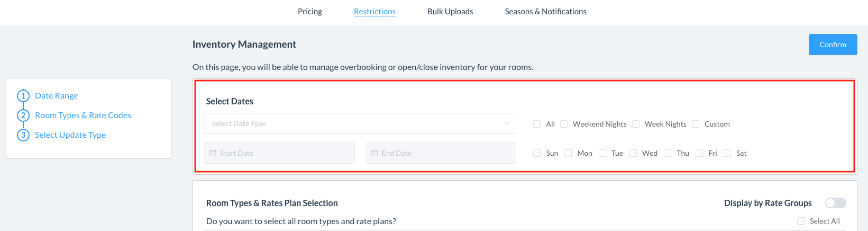Image resolution: width=868 pixels, height=231 pixels.
Task: Go to Seasons & Notifications tab
Action: click(x=545, y=12)
